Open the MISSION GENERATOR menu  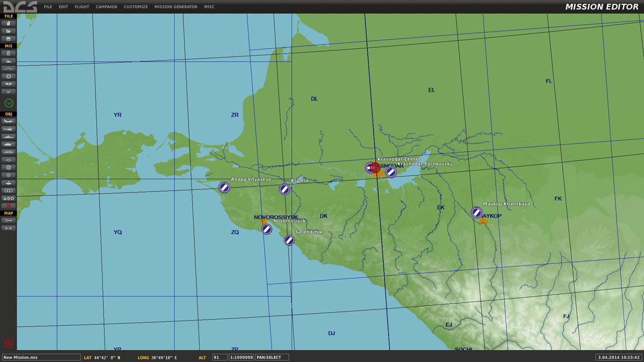tap(175, 7)
